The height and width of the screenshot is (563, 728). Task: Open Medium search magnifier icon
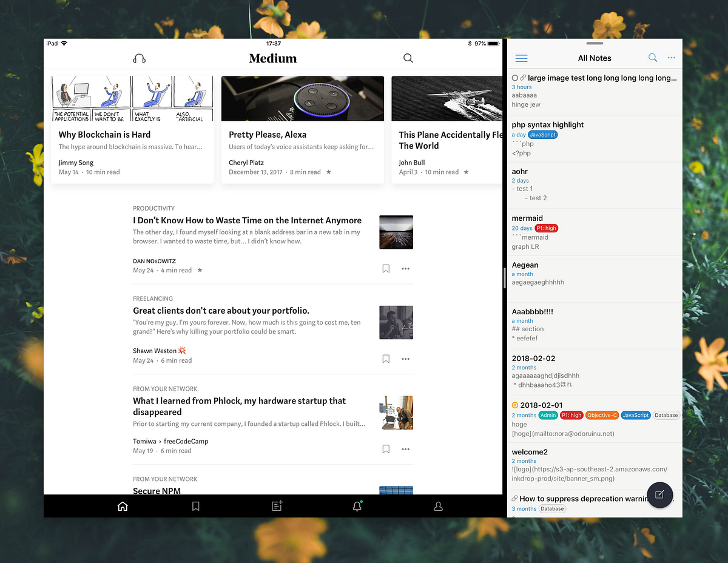click(408, 58)
